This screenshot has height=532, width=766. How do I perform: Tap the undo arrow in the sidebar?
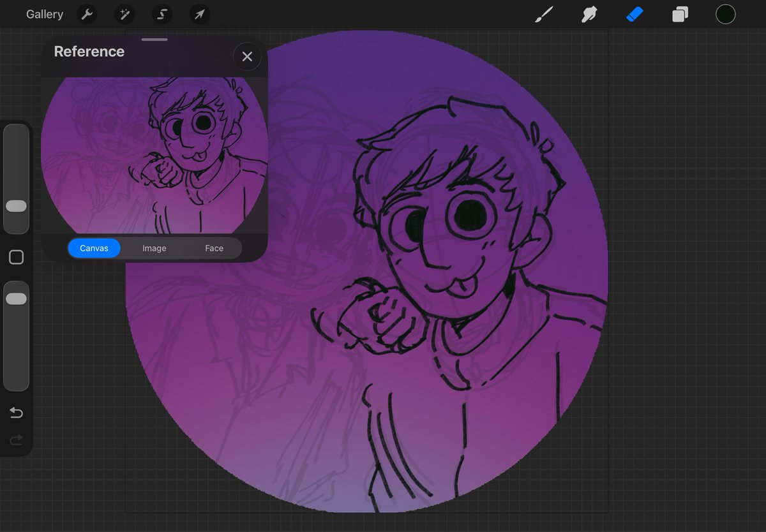coord(16,413)
